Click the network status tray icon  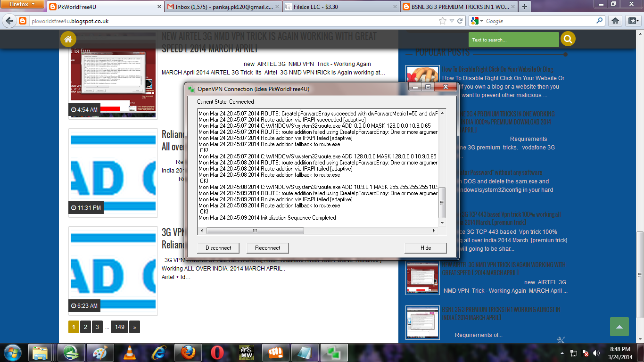[x=574, y=353]
